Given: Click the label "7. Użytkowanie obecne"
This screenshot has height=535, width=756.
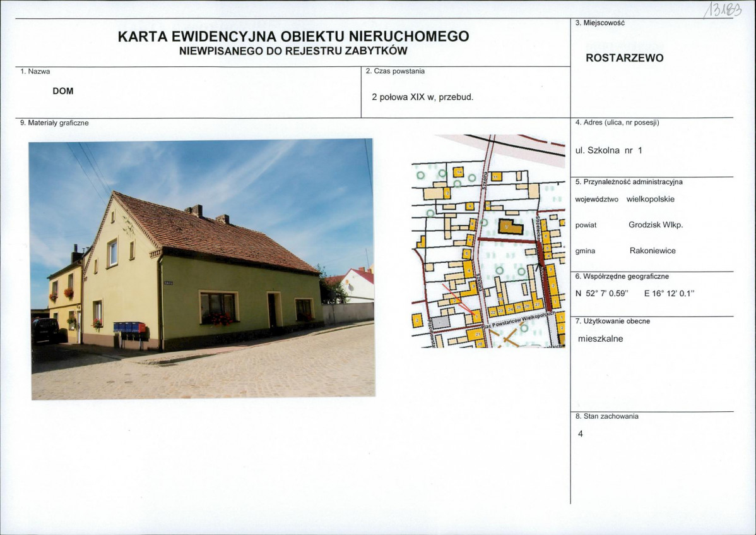Looking at the screenshot, I should point(612,322).
